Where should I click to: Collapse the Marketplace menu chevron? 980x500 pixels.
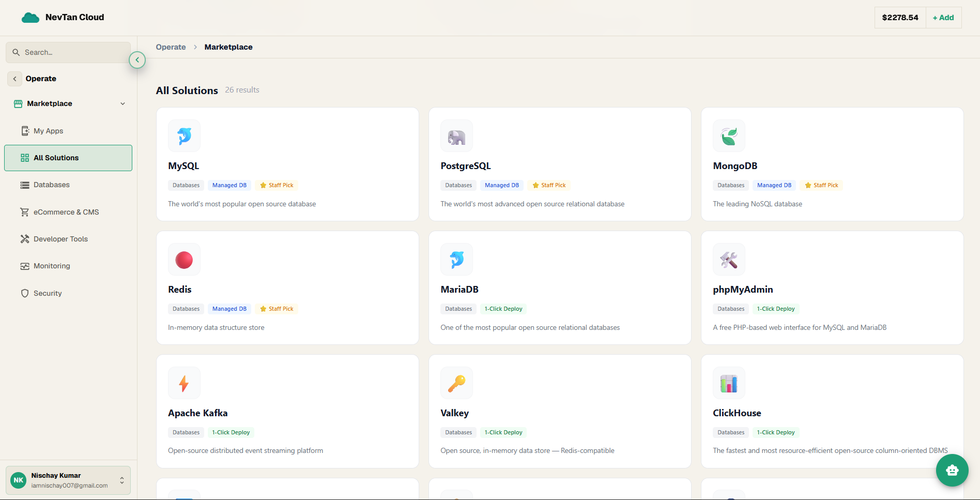(122, 103)
